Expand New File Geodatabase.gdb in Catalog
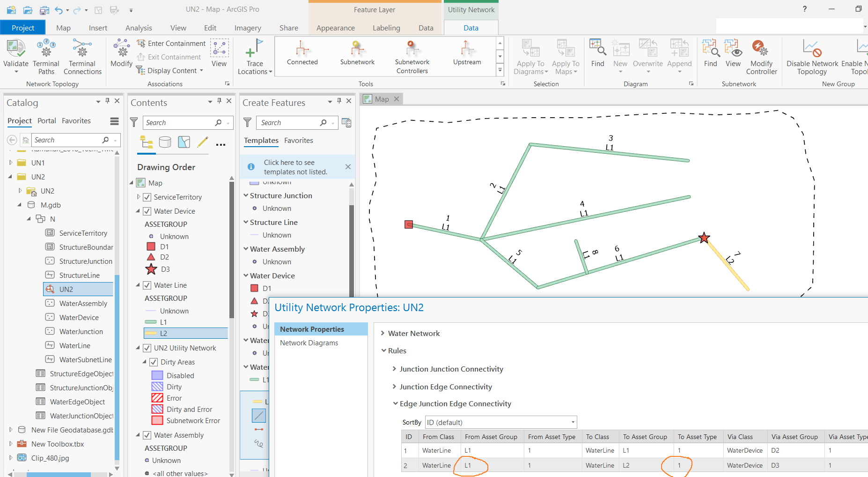This screenshot has width=868, height=477. 11,430
